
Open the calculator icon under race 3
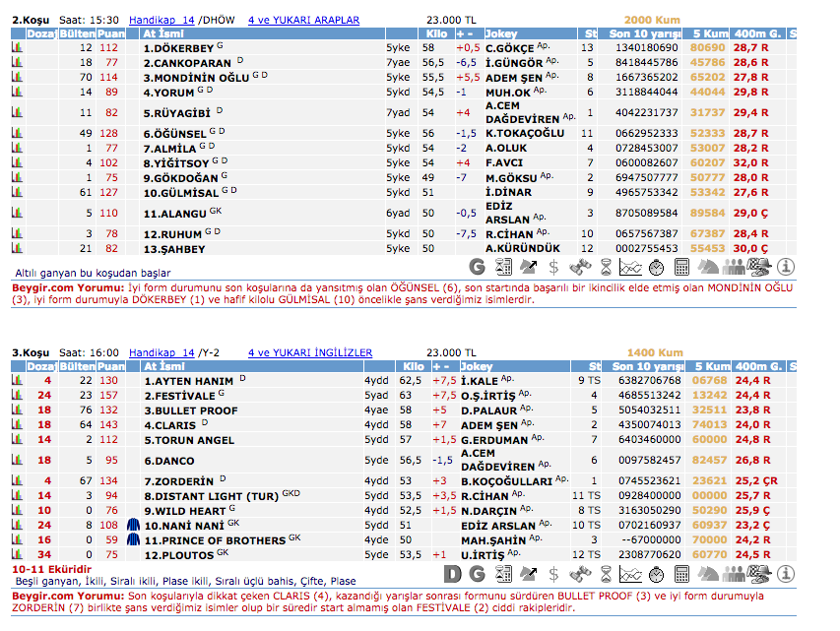pos(680,574)
